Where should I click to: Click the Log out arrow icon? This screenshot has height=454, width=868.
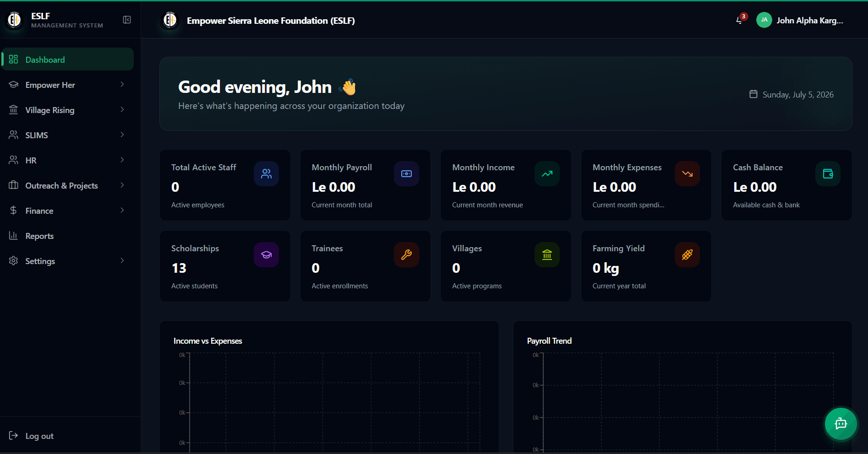coord(13,435)
